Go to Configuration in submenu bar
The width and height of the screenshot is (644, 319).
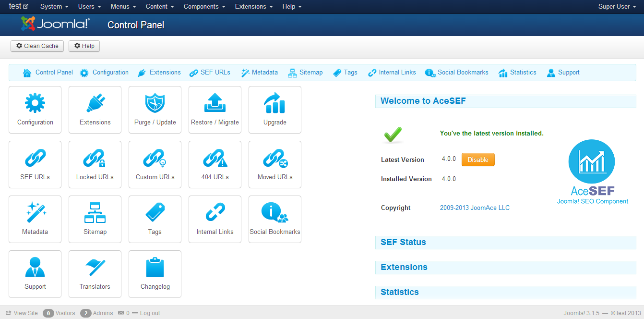click(x=104, y=73)
